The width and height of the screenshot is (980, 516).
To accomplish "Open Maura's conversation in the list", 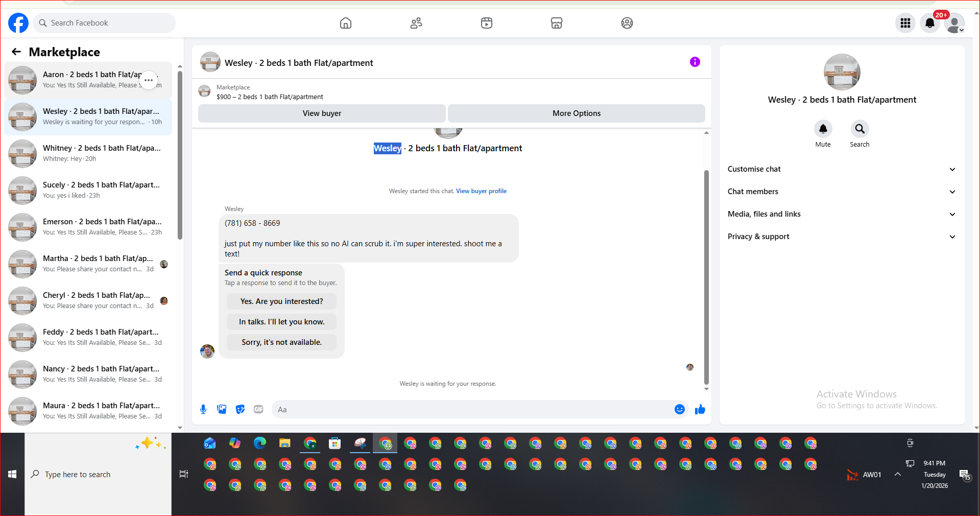I will (x=88, y=411).
